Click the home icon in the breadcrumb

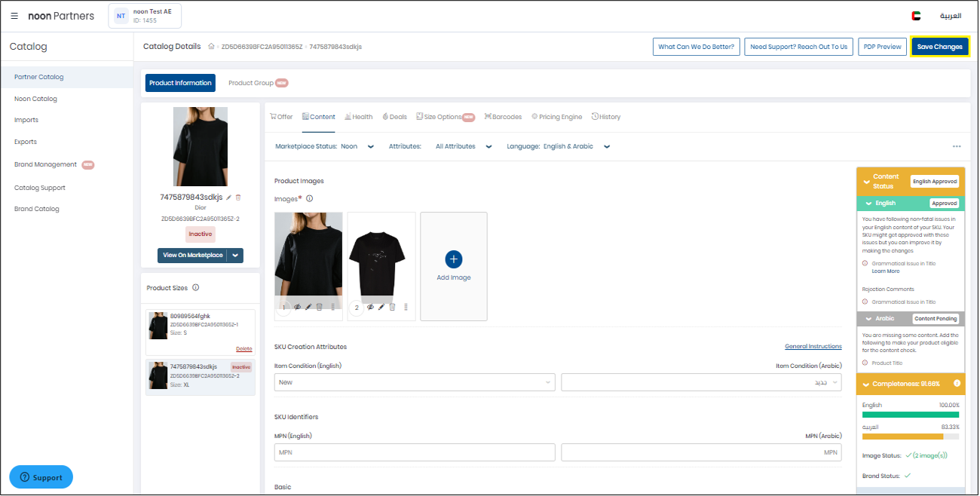[x=212, y=47]
